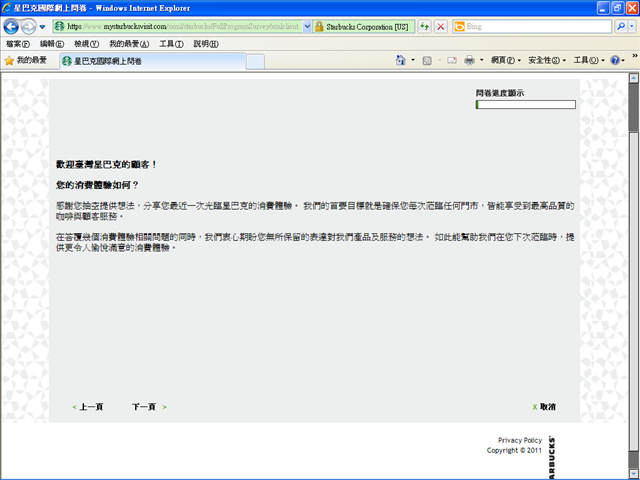Click the 我的最愛 favorites star button
Viewport: 640px width, 480px height.
tap(26, 60)
